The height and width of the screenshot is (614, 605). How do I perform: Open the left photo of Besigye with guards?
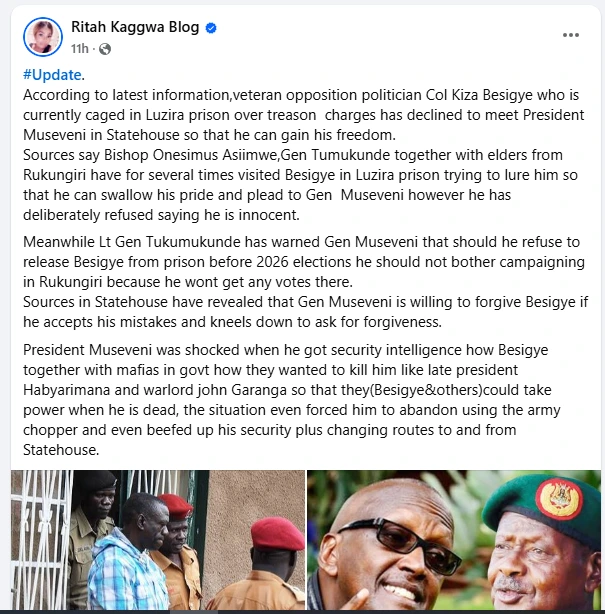coord(158,540)
